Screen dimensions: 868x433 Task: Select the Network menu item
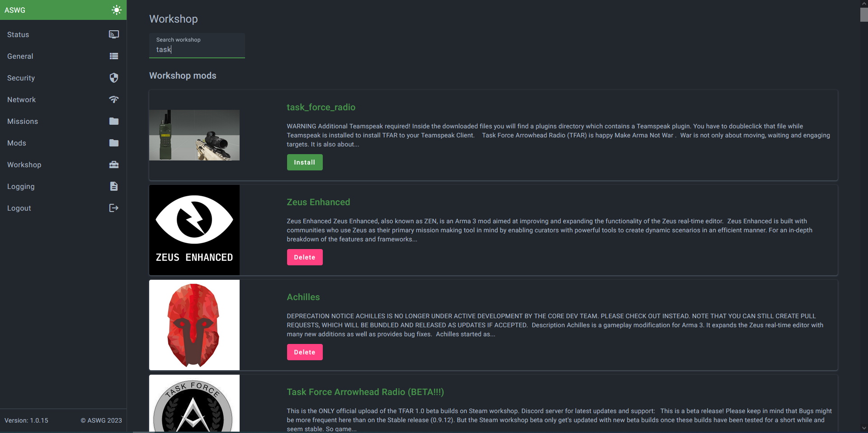[x=63, y=99]
